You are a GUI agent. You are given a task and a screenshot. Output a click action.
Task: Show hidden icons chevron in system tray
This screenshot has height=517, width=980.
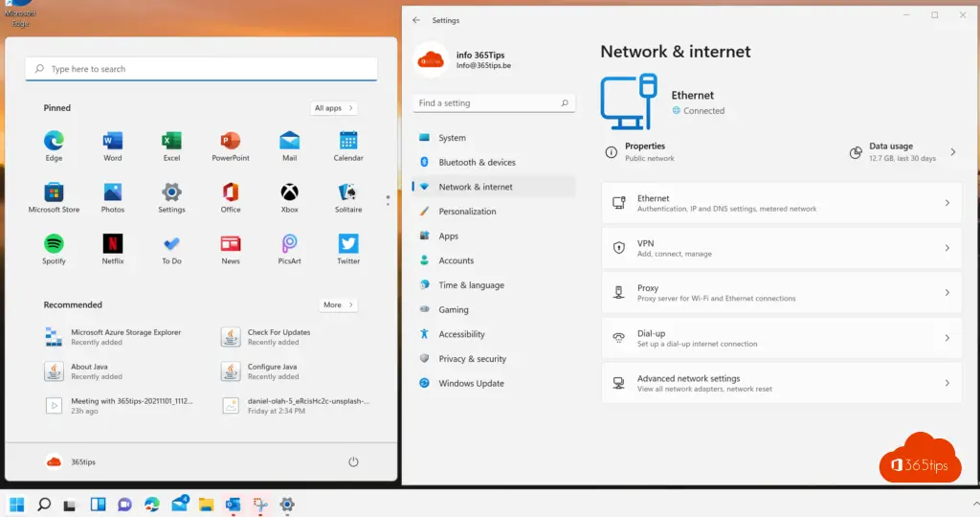[x=975, y=504]
